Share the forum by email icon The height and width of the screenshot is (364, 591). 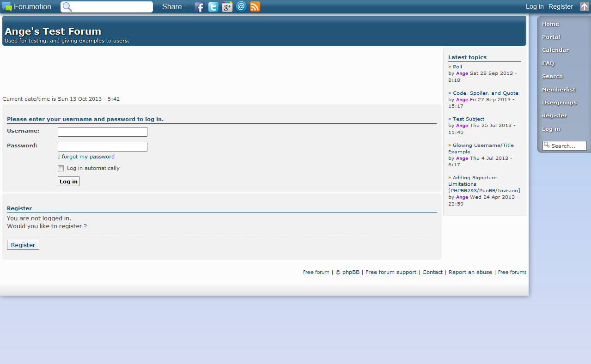point(241,6)
